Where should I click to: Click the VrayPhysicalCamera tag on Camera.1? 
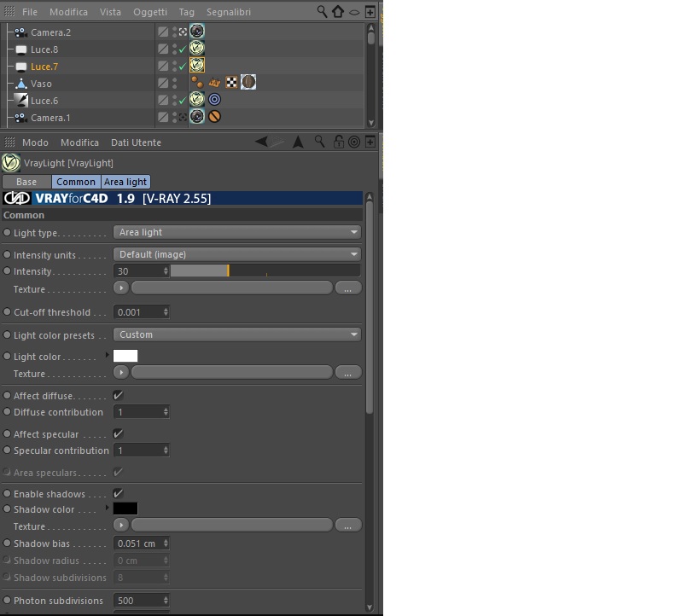click(197, 116)
